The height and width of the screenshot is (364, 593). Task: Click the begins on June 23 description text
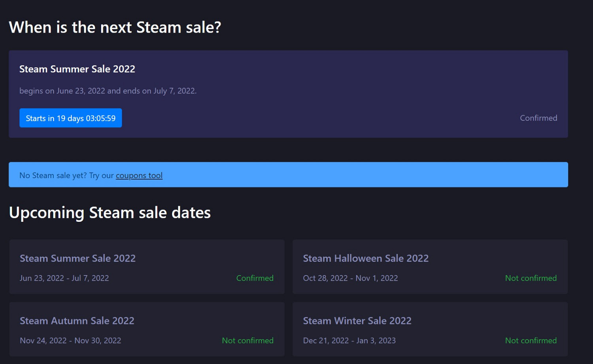pos(108,91)
